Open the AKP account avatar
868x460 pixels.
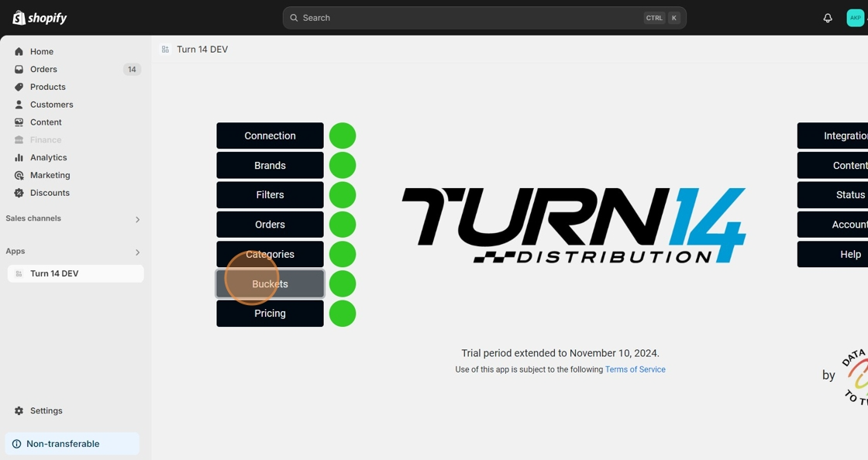(x=856, y=18)
